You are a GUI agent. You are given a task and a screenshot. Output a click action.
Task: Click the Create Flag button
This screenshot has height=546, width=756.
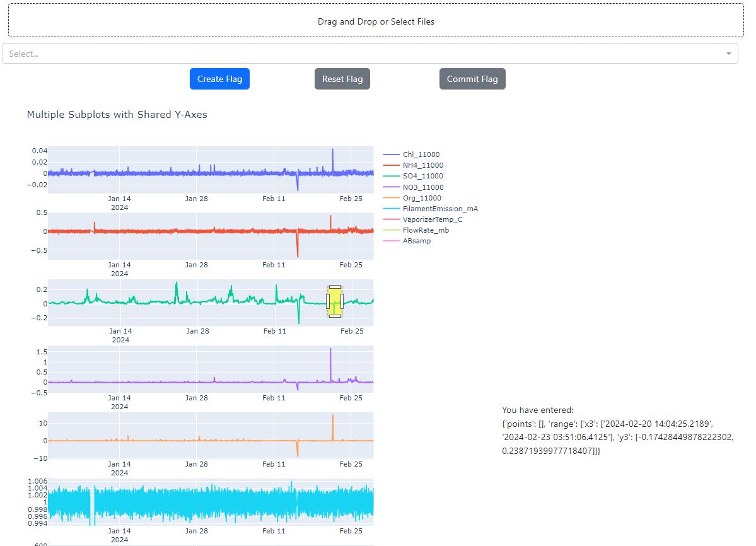click(219, 79)
